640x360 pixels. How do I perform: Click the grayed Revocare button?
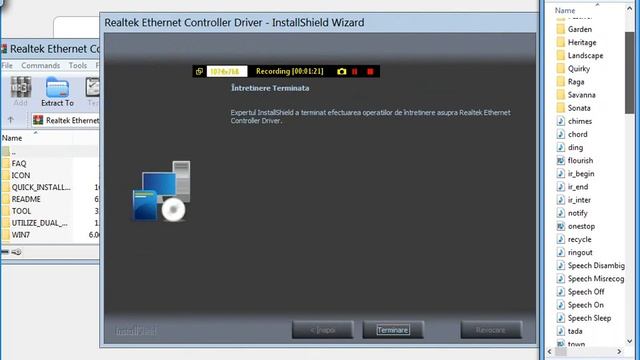pos(491,330)
